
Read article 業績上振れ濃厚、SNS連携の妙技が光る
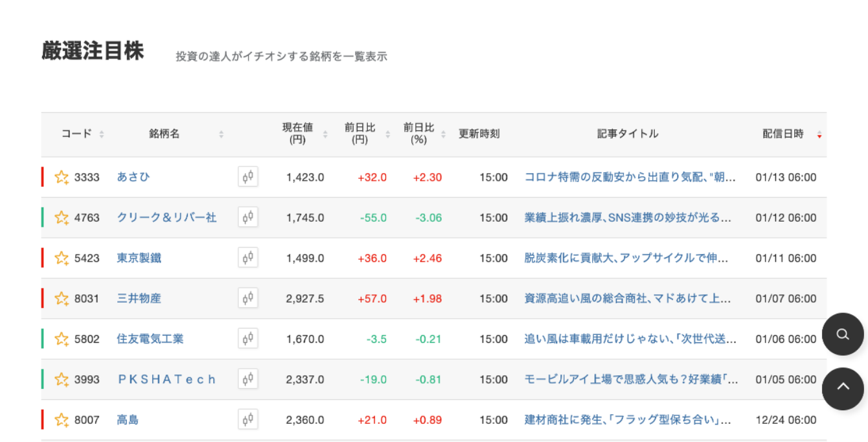(628, 218)
